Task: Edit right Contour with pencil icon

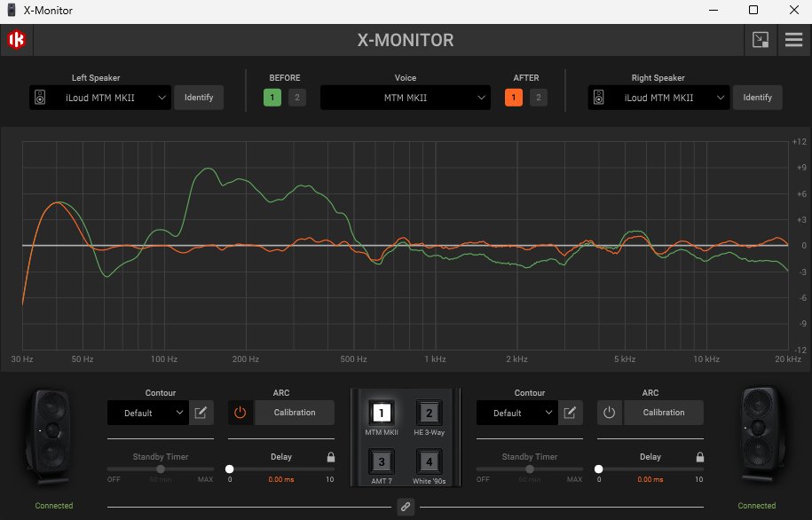Action: pos(570,413)
